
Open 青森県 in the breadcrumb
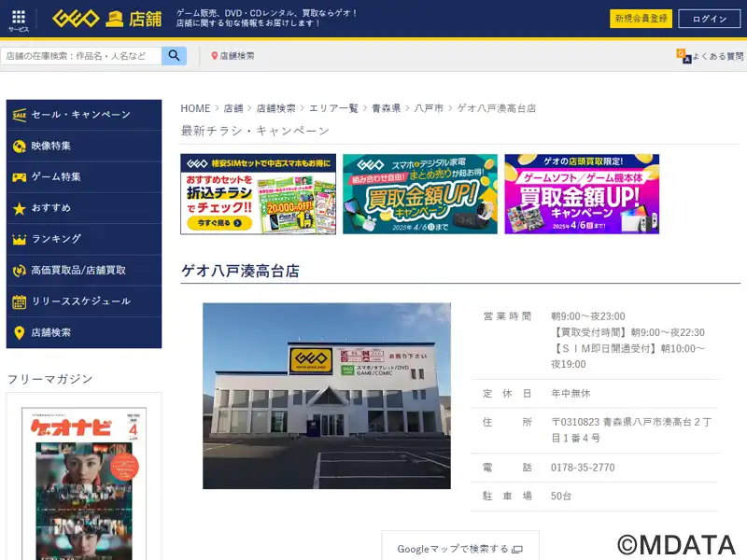tap(386, 108)
